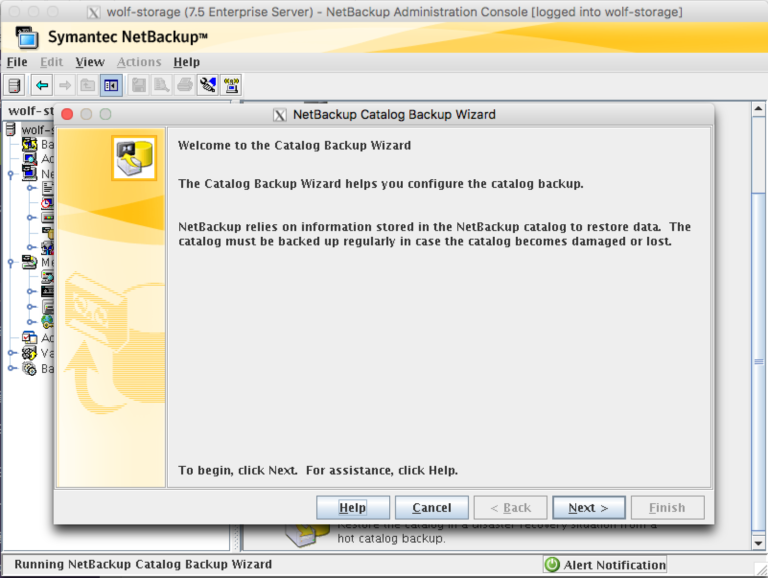Expand the Devices node handle
This screenshot has height=578, width=768.
coord(31,307)
